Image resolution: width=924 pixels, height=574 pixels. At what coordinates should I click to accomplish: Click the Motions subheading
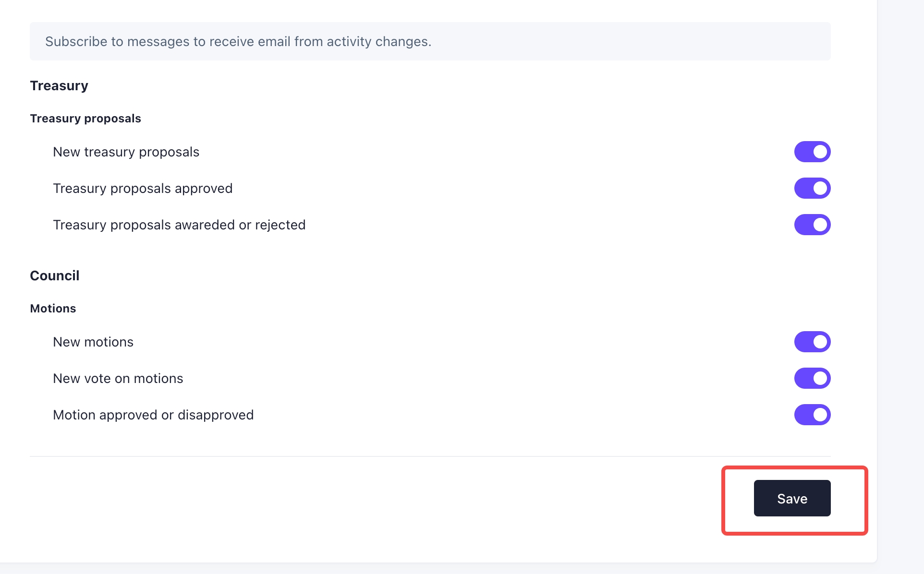pyautogui.click(x=53, y=308)
